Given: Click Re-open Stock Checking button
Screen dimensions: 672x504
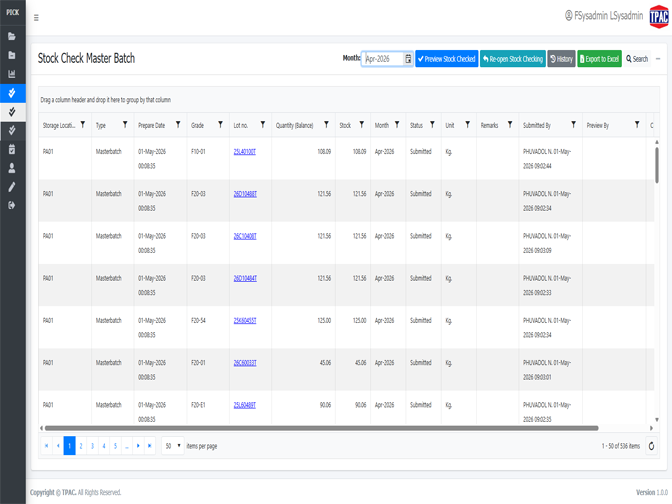Looking at the screenshot, I should pos(513,59).
